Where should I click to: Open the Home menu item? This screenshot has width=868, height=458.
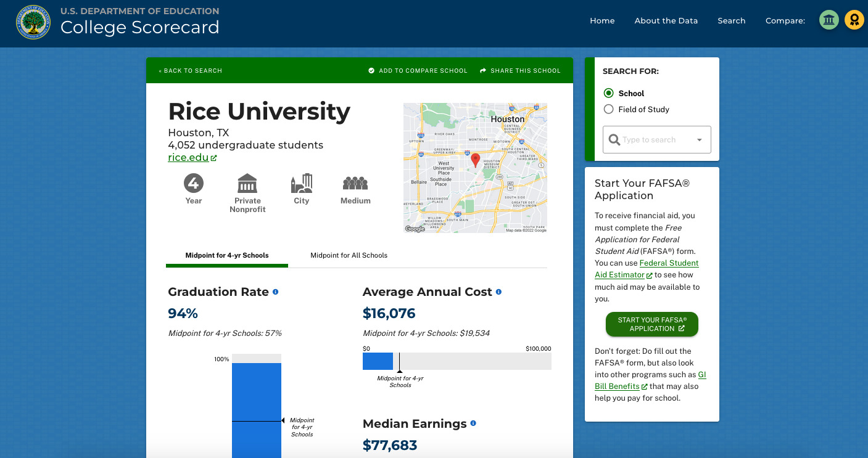tap(602, 20)
